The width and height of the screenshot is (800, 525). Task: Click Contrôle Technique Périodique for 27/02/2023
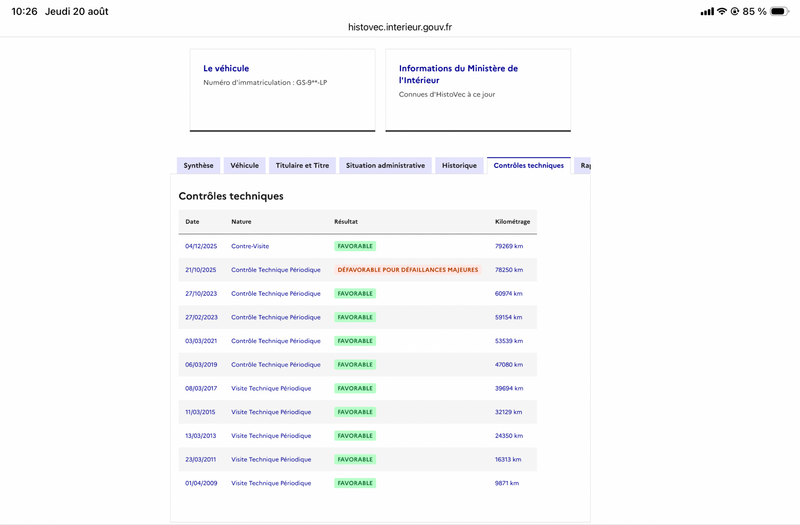(x=276, y=317)
